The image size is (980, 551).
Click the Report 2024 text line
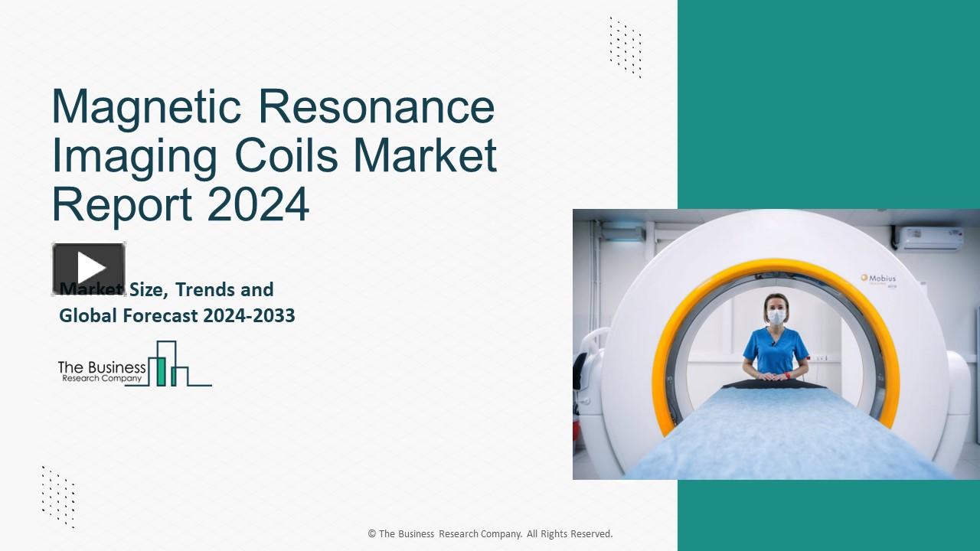click(x=180, y=205)
